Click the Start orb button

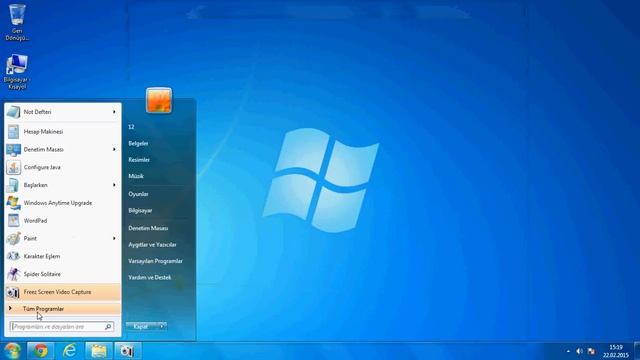click(x=12, y=351)
